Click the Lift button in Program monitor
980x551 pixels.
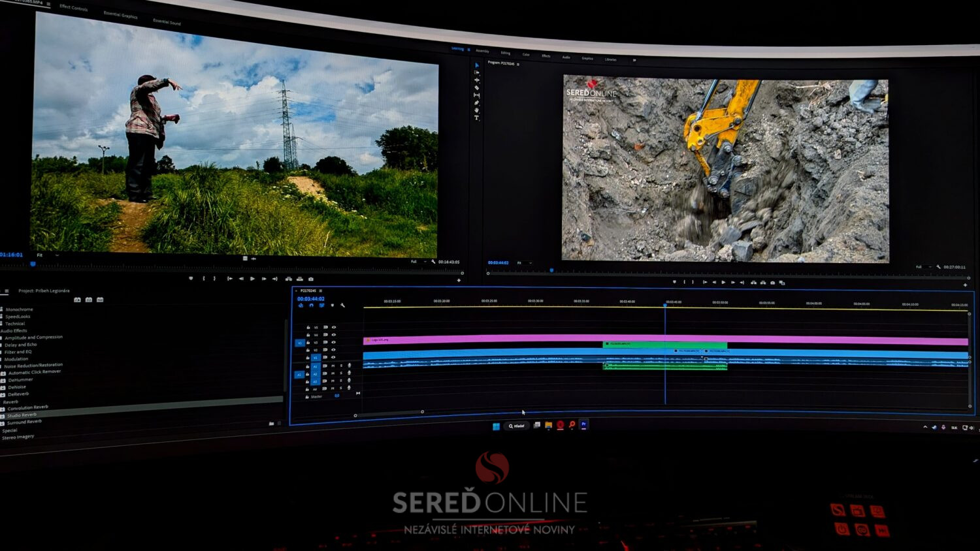(753, 283)
